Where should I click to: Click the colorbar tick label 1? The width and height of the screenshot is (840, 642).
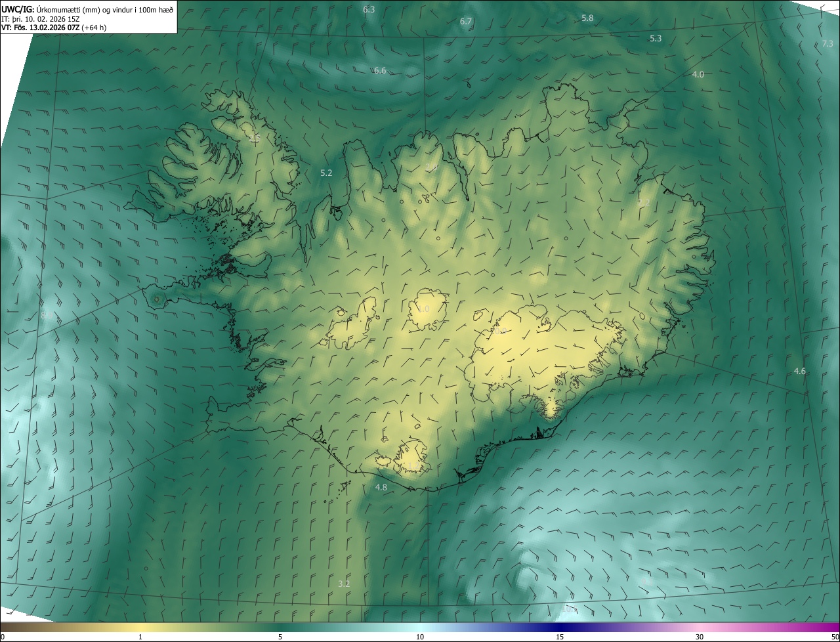140,637
